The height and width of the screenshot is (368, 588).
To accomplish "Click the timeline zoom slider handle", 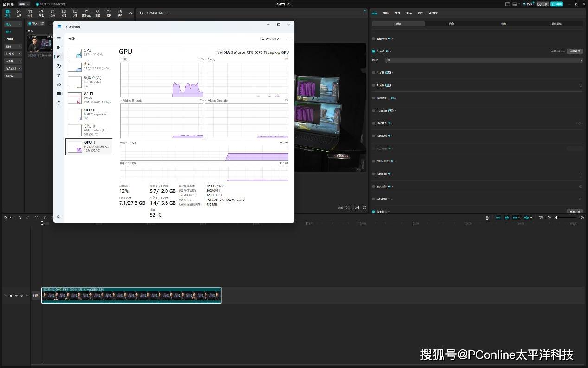I will [556, 217].
